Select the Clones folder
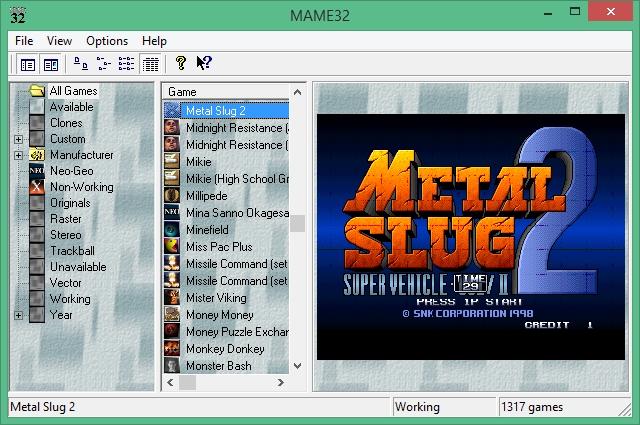The image size is (640, 425). 66,123
